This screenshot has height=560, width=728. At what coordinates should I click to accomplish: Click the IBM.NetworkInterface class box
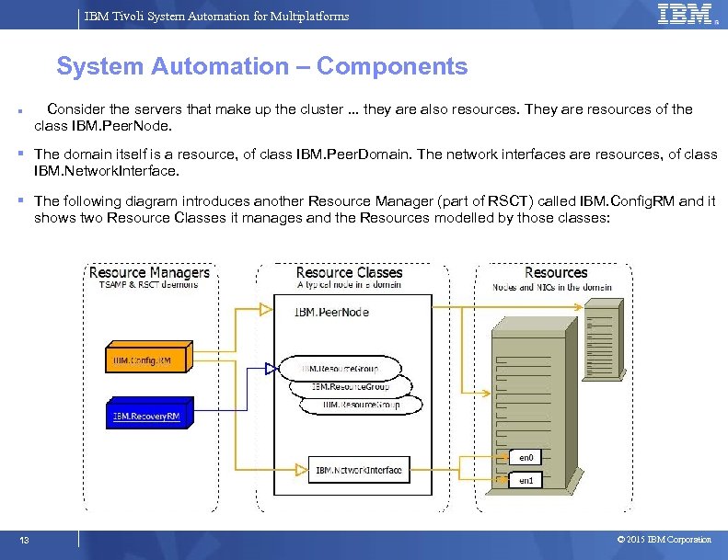click(x=359, y=470)
